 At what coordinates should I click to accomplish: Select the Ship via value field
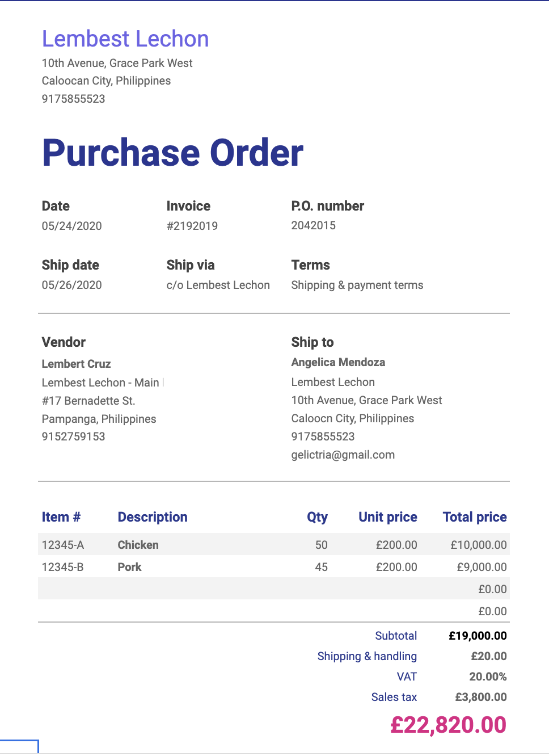218,285
